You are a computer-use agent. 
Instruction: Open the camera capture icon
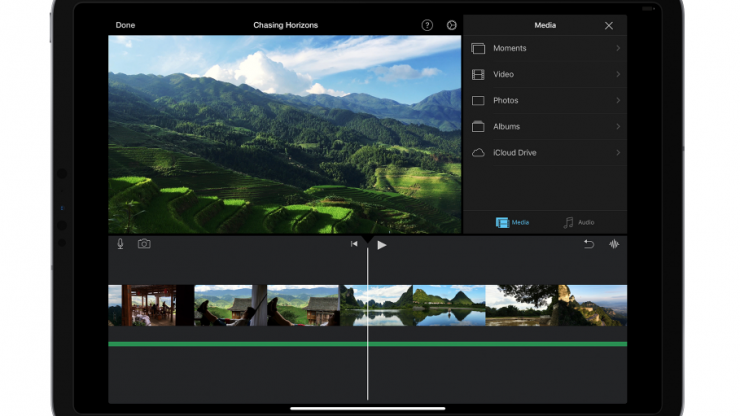[144, 244]
